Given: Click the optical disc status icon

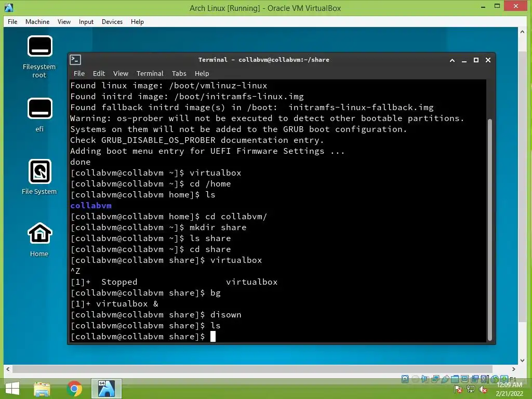Looking at the screenshot, I should pyautogui.click(x=415, y=379).
